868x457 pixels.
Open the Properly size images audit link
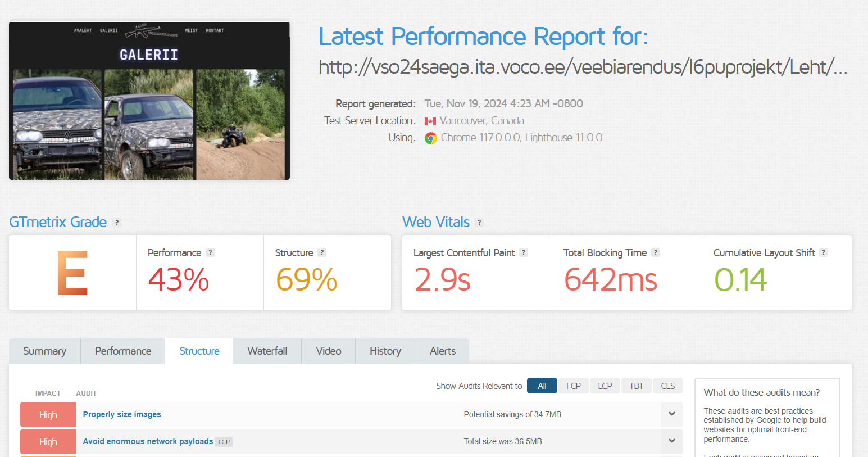point(122,415)
